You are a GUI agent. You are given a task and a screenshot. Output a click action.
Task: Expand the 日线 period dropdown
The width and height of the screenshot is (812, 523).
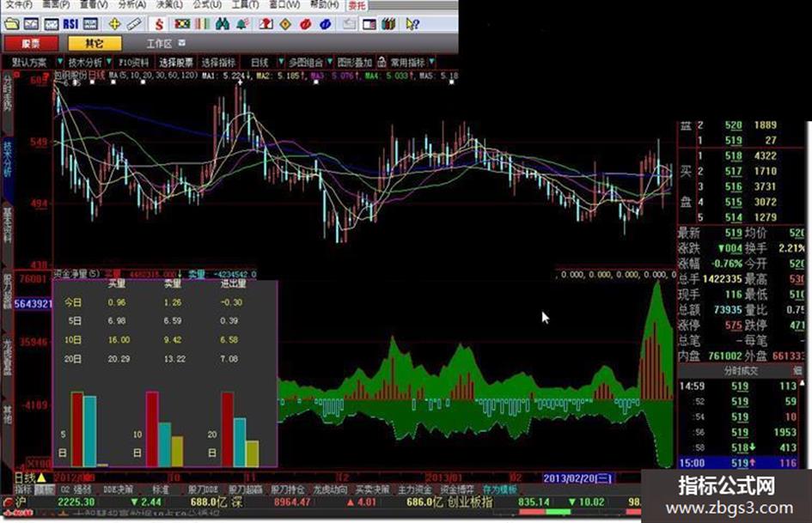point(281,62)
